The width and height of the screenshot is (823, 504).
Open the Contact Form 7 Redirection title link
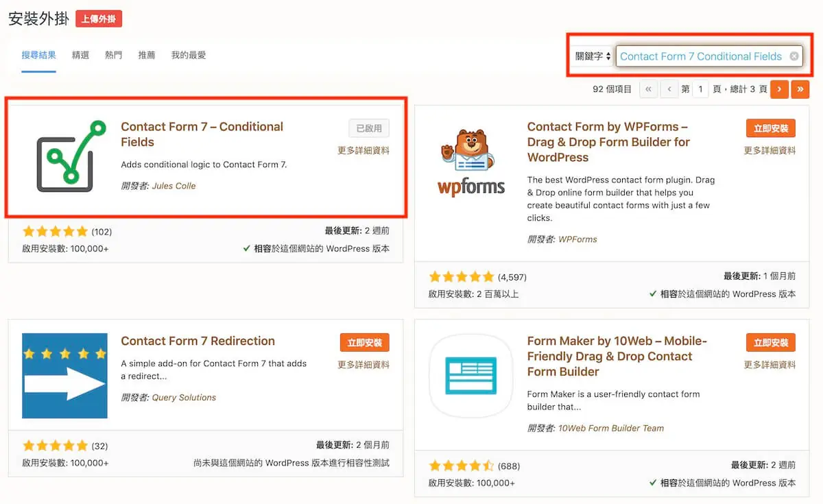point(198,341)
